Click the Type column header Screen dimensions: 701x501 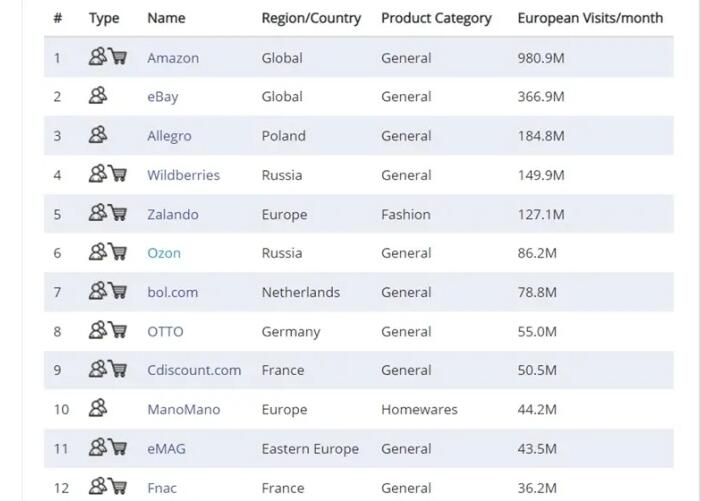coord(104,18)
